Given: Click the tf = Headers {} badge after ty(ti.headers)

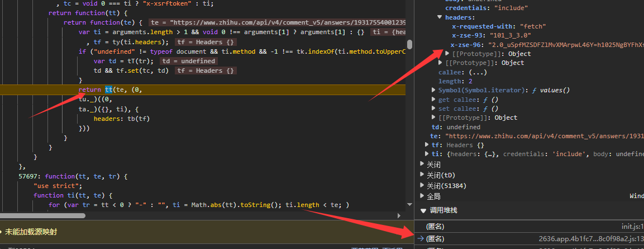Looking at the screenshot, I should [x=206, y=43].
